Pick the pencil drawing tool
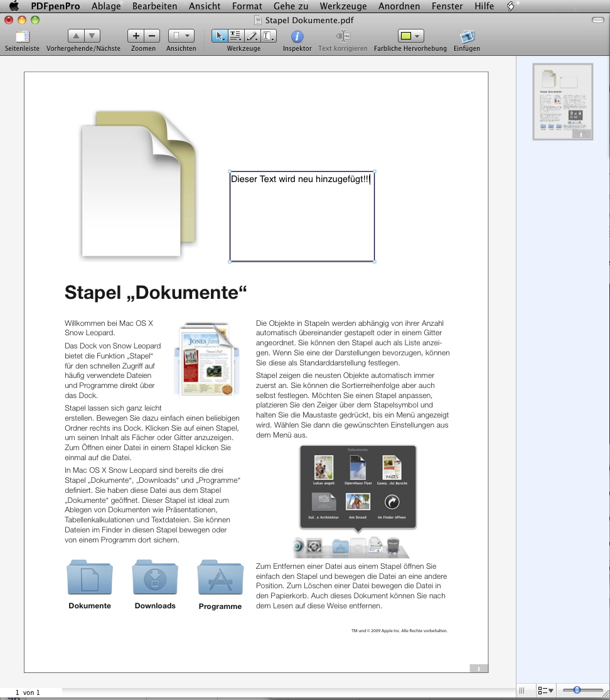 (x=252, y=36)
